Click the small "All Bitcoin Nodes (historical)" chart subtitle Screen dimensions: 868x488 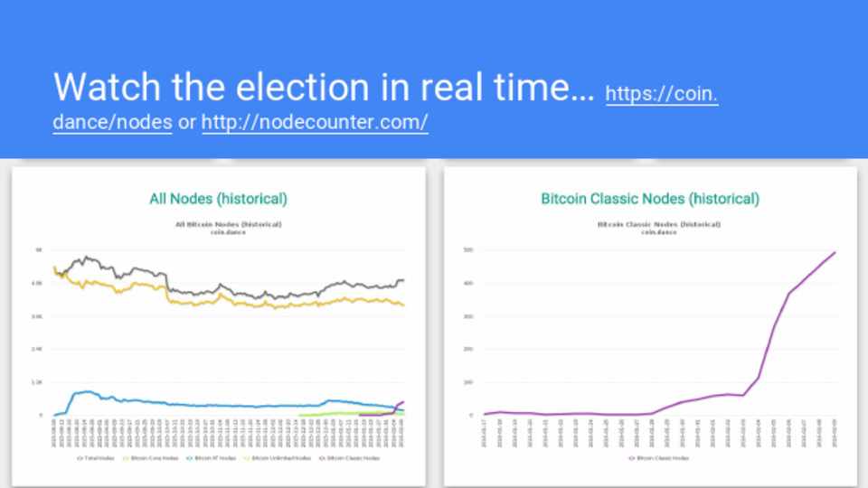click(228, 223)
